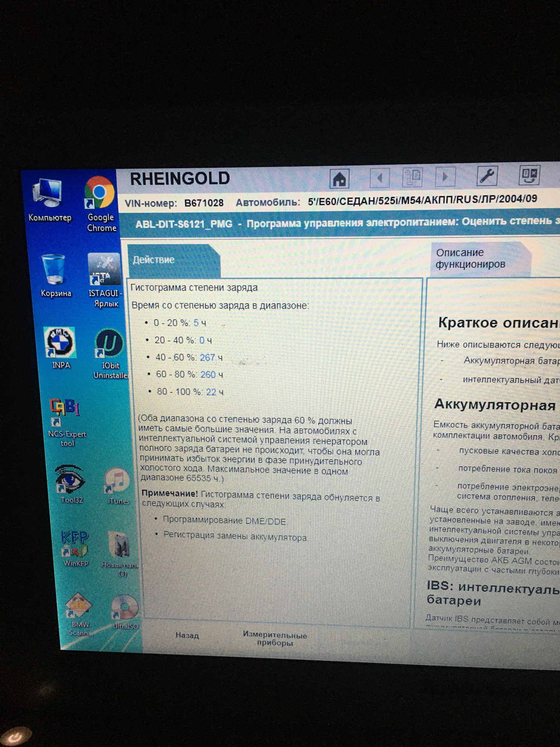Image resolution: width=560 pixels, height=747 pixels.
Task: Click the ABL-DIT-S6121_PMG program title
Action: [x=184, y=224]
